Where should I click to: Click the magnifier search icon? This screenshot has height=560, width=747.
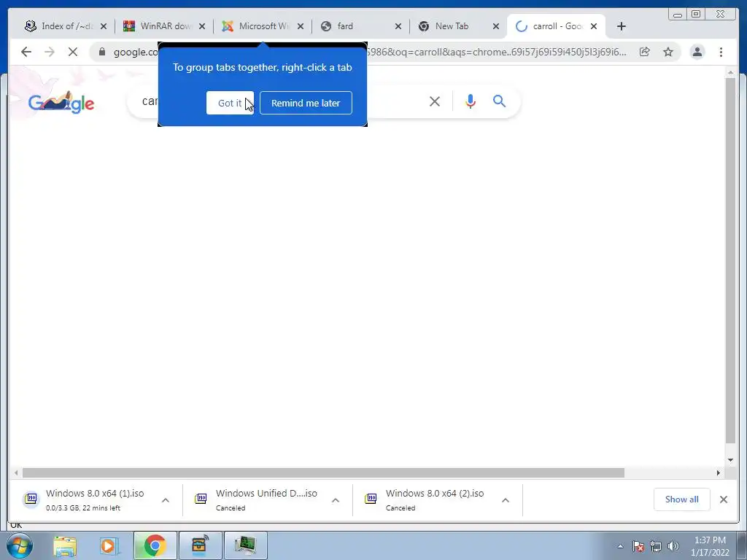coord(499,101)
